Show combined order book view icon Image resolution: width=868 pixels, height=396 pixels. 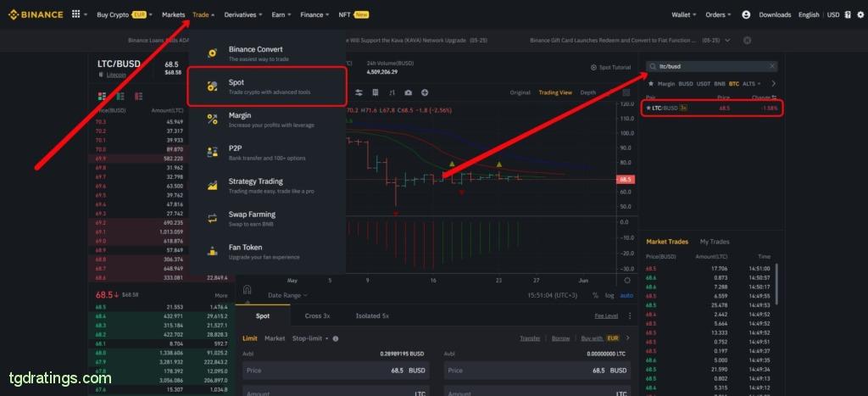pos(102,97)
